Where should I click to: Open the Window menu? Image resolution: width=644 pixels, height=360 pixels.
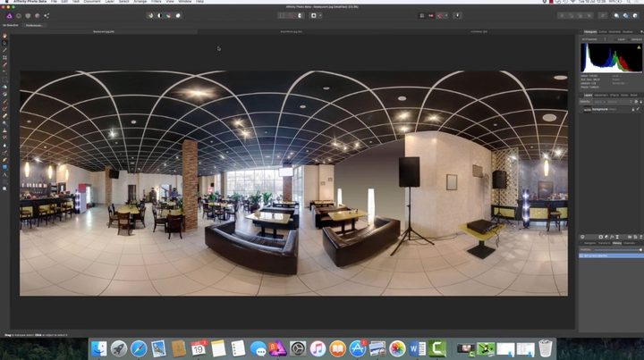click(x=185, y=2)
